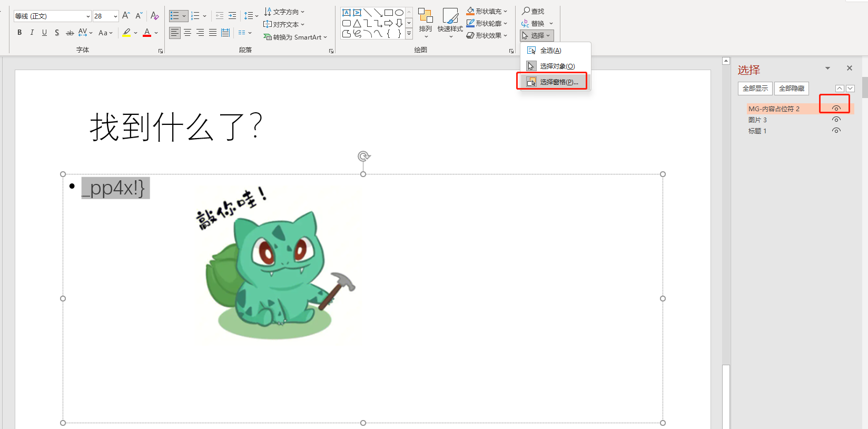
Task: Insert a vertical text box shape
Action: [x=357, y=13]
